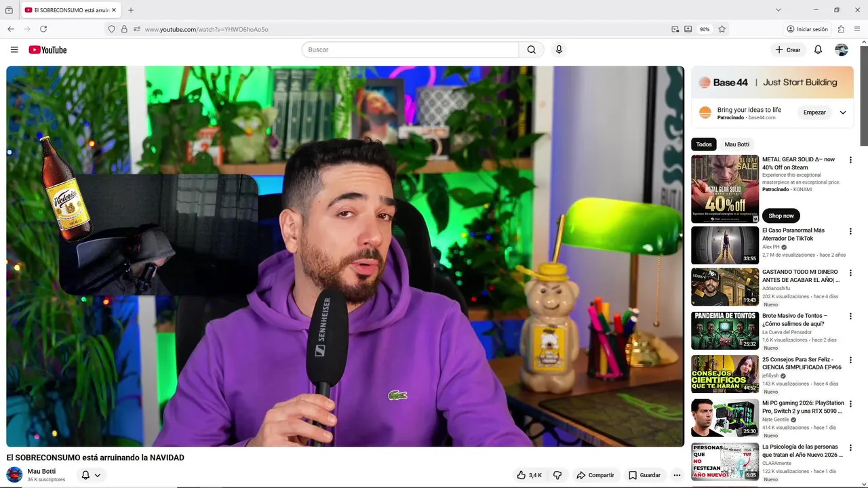The height and width of the screenshot is (488, 868).
Task: Open title '25 Consejos Para Ser Feliz'
Action: coord(802,363)
